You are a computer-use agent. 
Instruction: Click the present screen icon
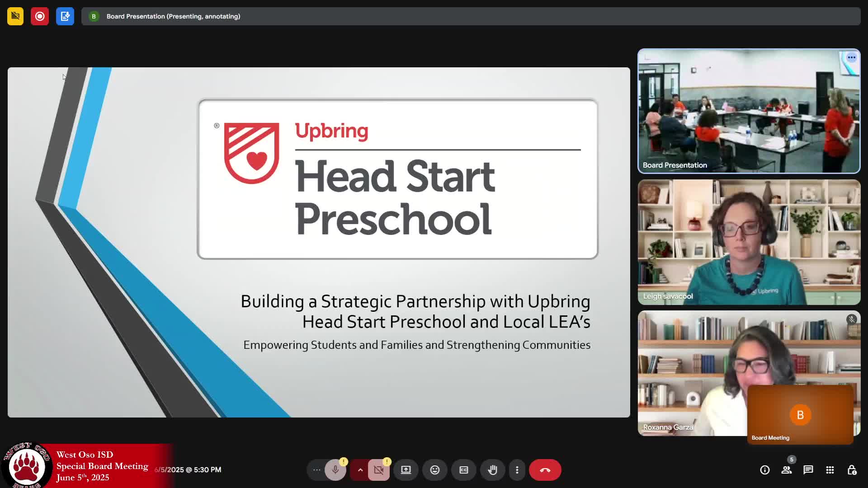[406, 470]
